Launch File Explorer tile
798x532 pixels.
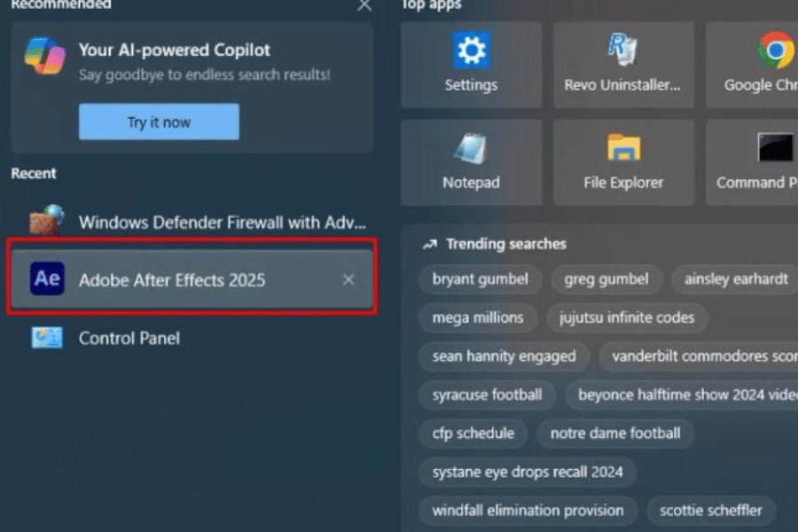pos(623,162)
